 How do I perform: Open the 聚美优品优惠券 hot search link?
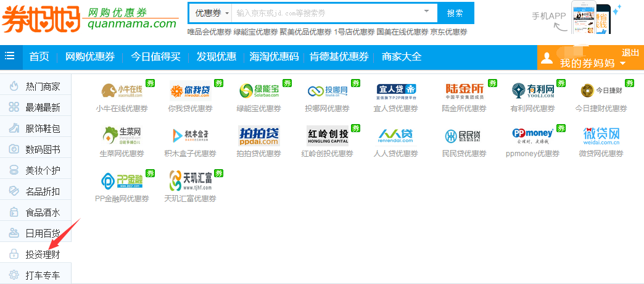(x=305, y=31)
